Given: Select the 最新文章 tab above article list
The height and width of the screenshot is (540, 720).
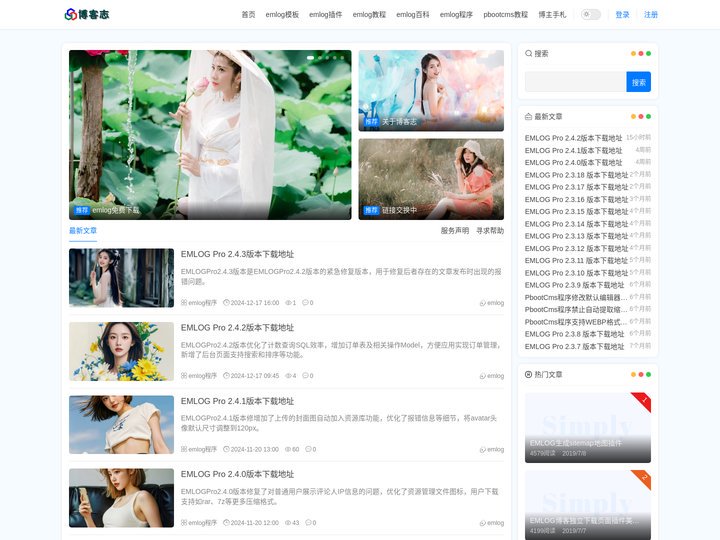Looking at the screenshot, I should click(x=83, y=231).
